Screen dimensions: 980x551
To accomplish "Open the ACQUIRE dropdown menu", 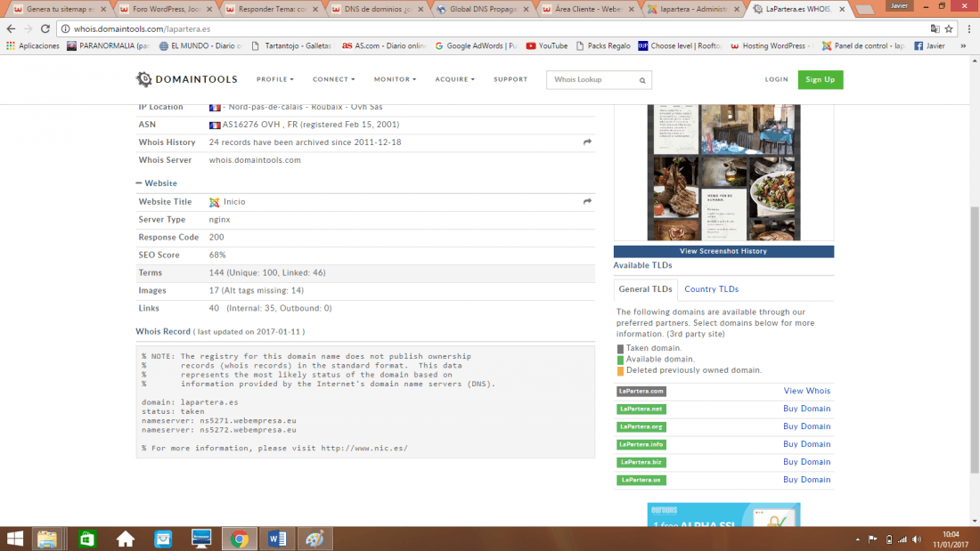I will click(x=455, y=79).
